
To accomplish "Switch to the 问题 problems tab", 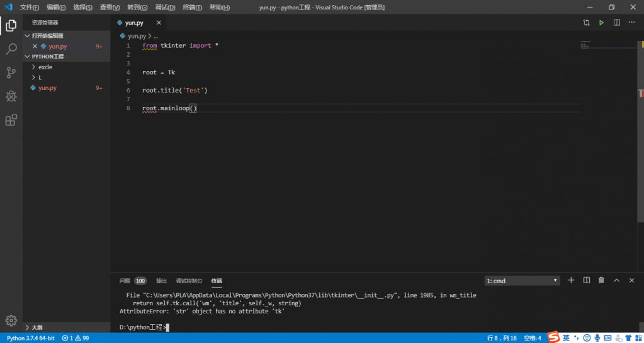I will pos(125,281).
